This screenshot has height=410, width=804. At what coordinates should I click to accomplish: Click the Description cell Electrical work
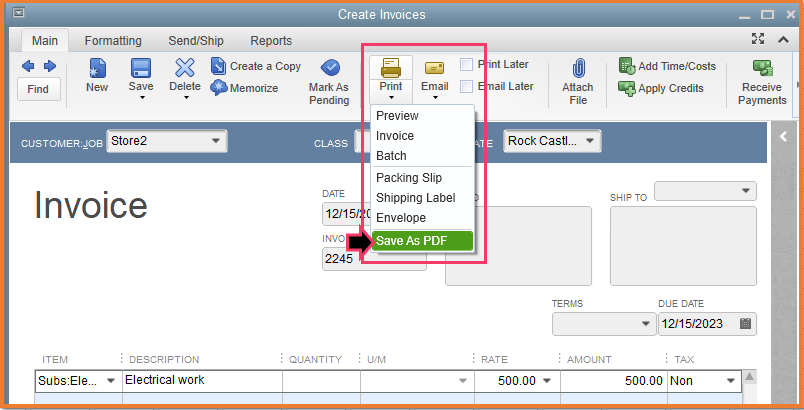click(202, 380)
